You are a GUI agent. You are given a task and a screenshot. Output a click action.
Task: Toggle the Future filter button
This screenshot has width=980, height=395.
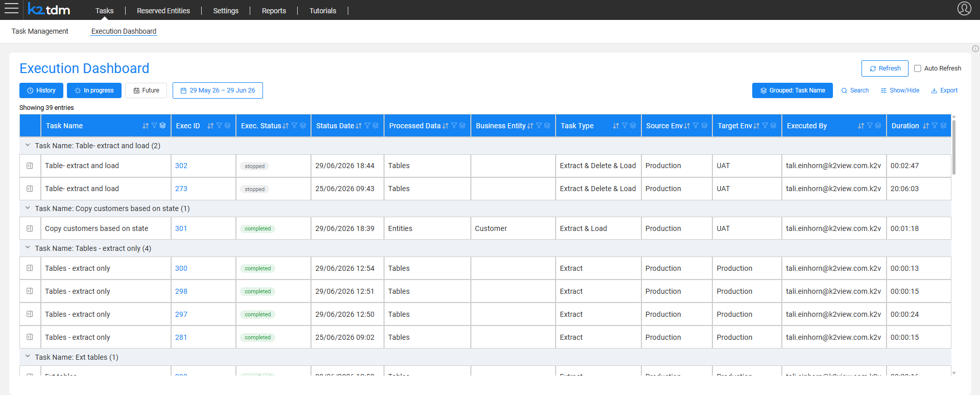point(146,90)
